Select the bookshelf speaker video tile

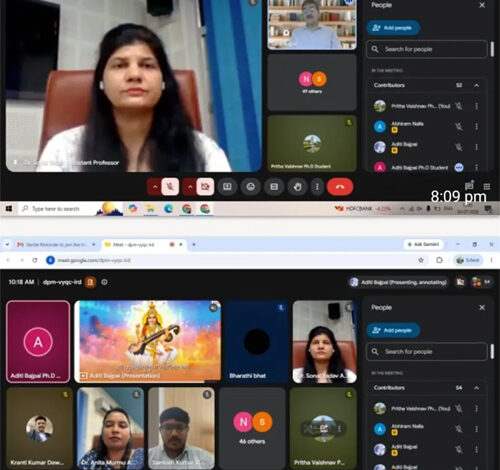pyautogui.click(x=312, y=25)
